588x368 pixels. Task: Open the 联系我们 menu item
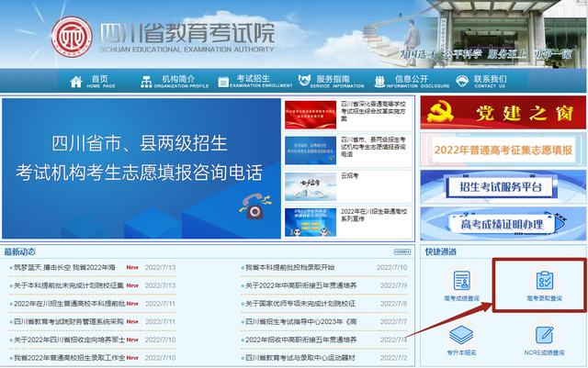point(490,81)
